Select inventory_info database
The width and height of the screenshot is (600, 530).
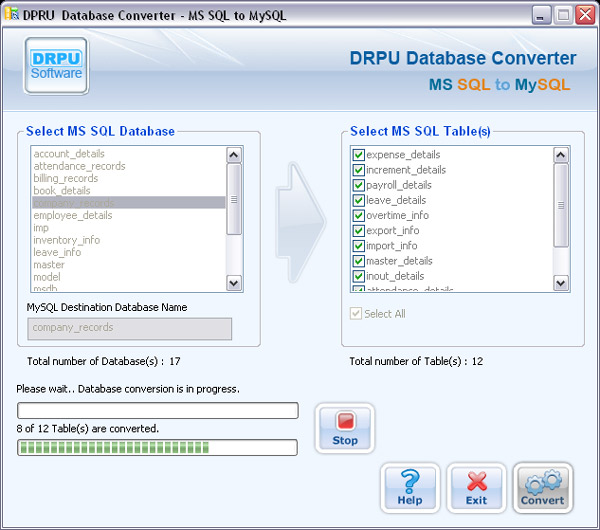129,240
